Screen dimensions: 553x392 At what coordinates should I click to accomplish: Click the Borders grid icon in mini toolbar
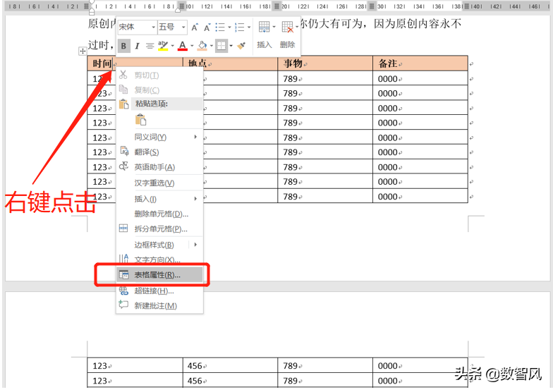(221, 45)
